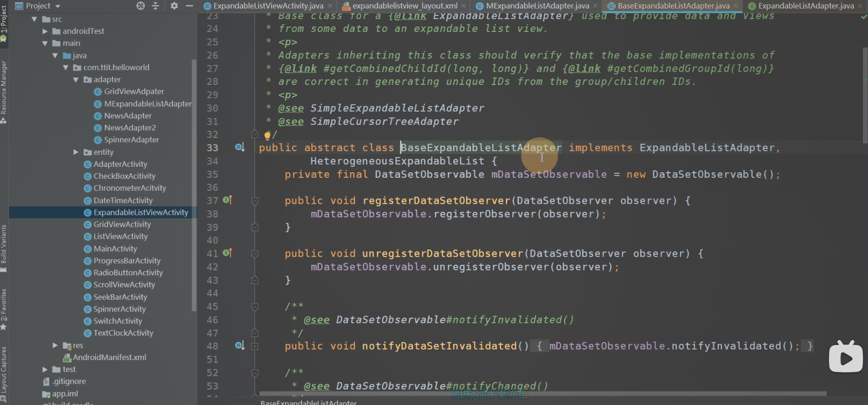
Task: Expand the res folder
Action: (x=55, y=345)
